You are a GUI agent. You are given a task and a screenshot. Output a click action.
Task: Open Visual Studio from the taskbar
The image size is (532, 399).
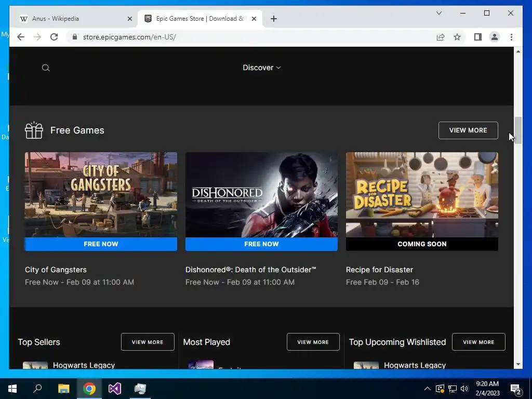115,389
